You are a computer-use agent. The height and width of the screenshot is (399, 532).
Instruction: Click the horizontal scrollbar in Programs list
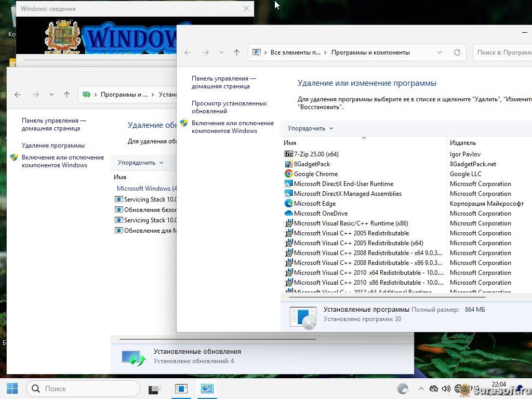pos(387,297)
